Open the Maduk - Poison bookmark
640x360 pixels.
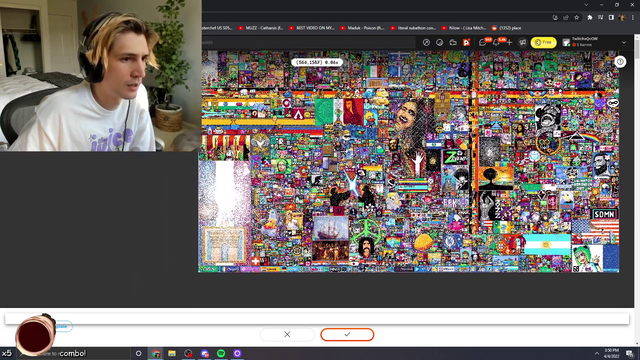point(362,28)
